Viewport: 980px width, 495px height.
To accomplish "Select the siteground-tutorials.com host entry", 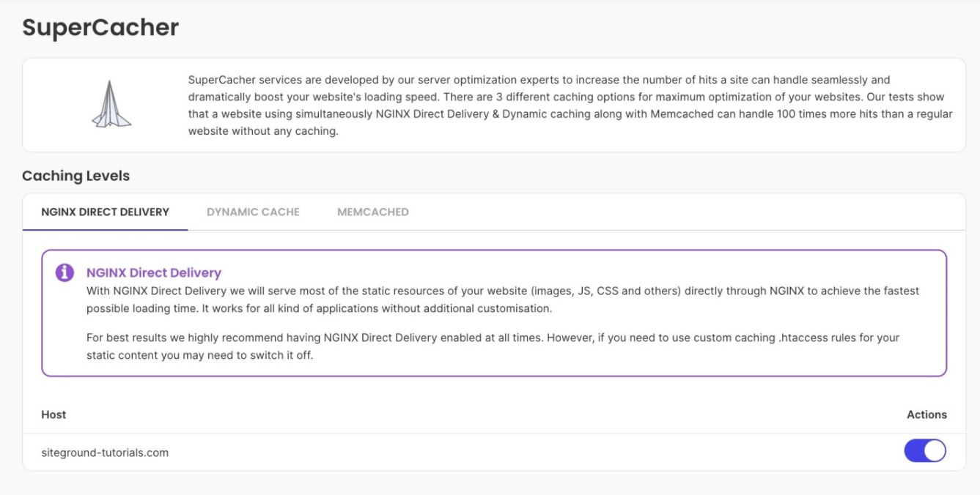I will pyautogui.click(x=105, y=453).
